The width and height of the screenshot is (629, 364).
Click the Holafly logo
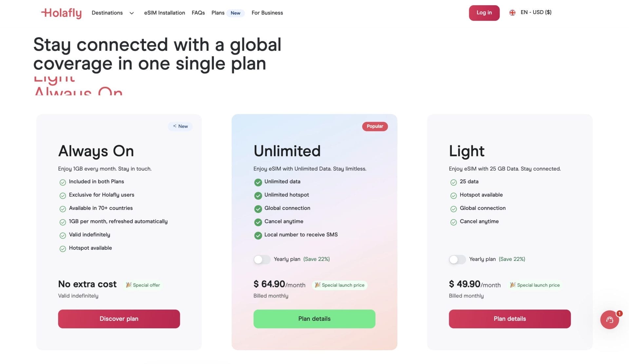click(x=61, y=13)
